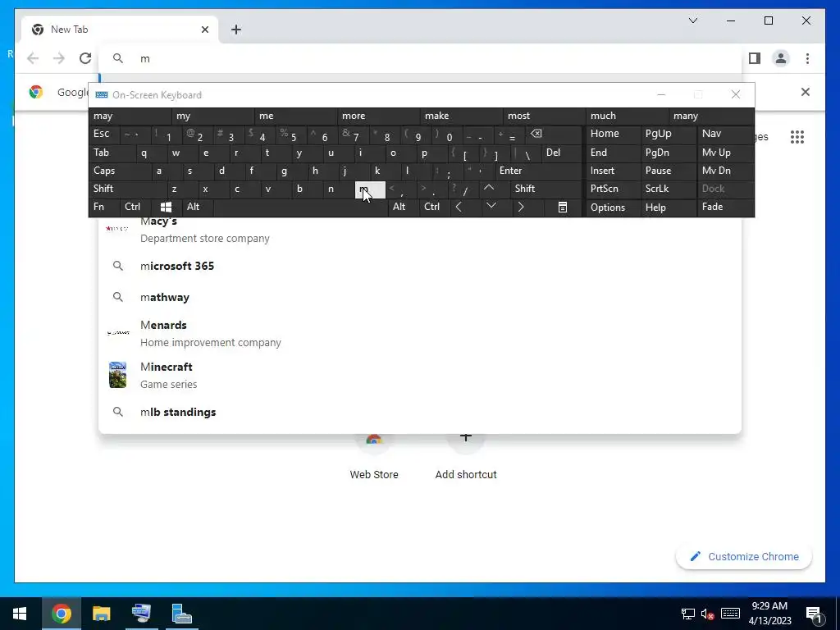The height and width of the screenshot is (630, 840).
Task: Open File Explorer from taskbar
Action: (101, 614)
